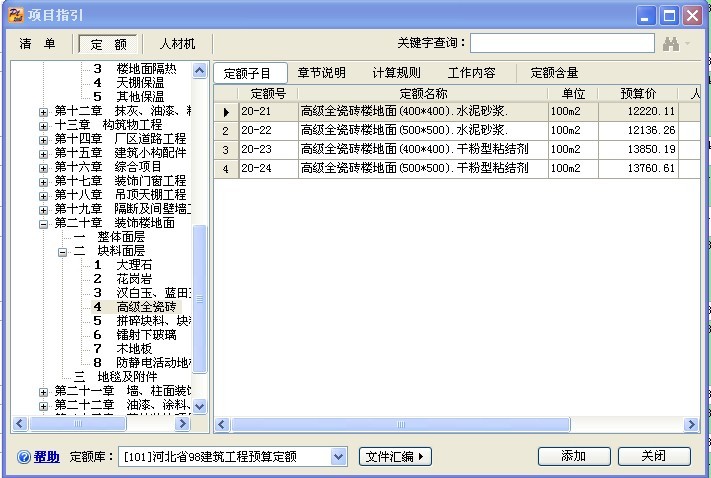Click the app icon in title bar

coord(15,15)
